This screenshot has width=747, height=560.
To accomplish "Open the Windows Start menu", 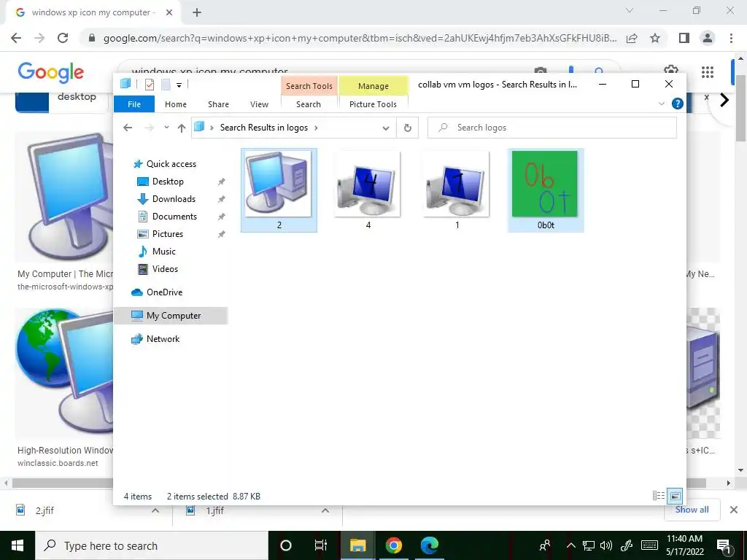I will point(18,545).
